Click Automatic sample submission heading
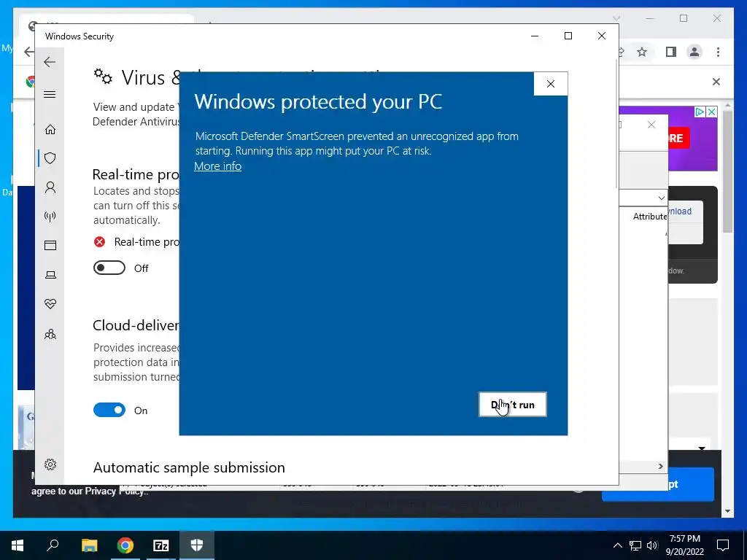 pos(189,467)
